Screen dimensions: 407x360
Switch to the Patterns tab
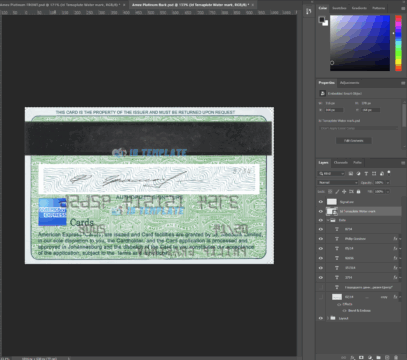coord(378,8)
